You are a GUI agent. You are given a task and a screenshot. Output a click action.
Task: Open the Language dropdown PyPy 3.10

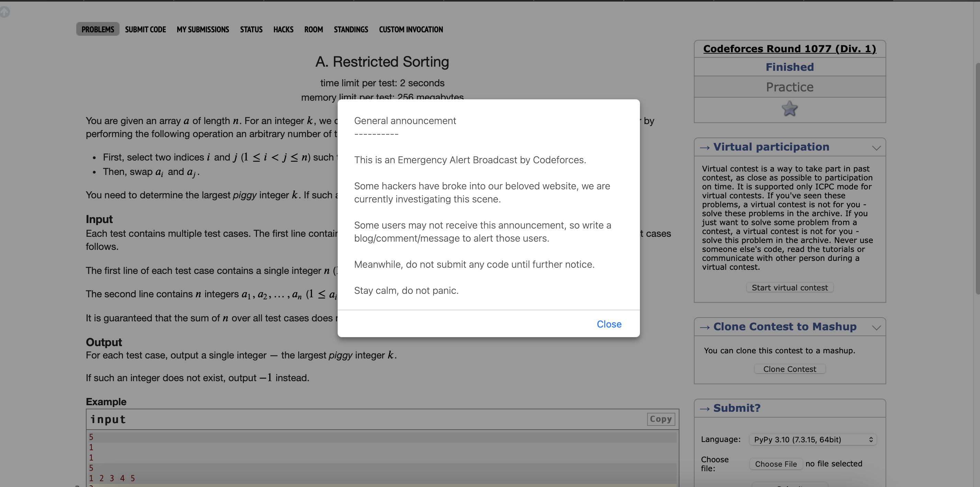(x=813, y=440)
